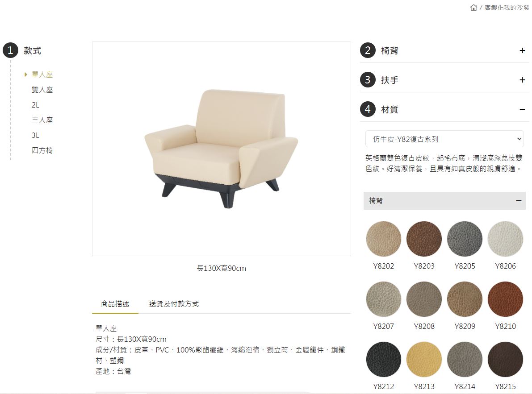This screenshot has width=532, height=394.
Task: Choose the 三人座 style option
Action: tap(42, 120)
